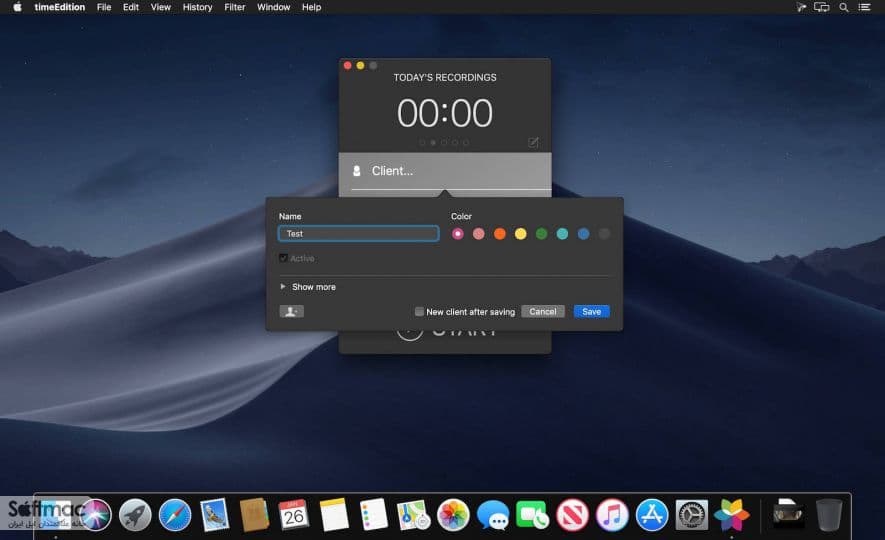Open Spotlight search magnifier in menu bar
This screenshot has height=540, width=885.
(844, 7)
